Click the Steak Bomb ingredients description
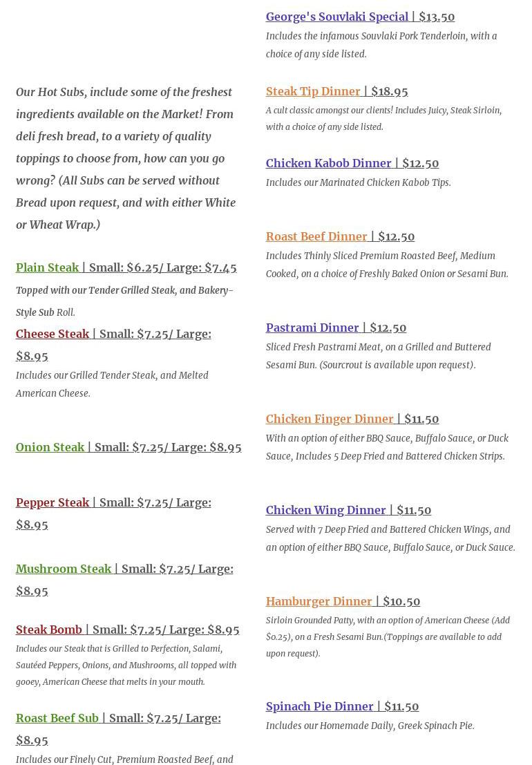532x765 pixels. click(126, 665)
